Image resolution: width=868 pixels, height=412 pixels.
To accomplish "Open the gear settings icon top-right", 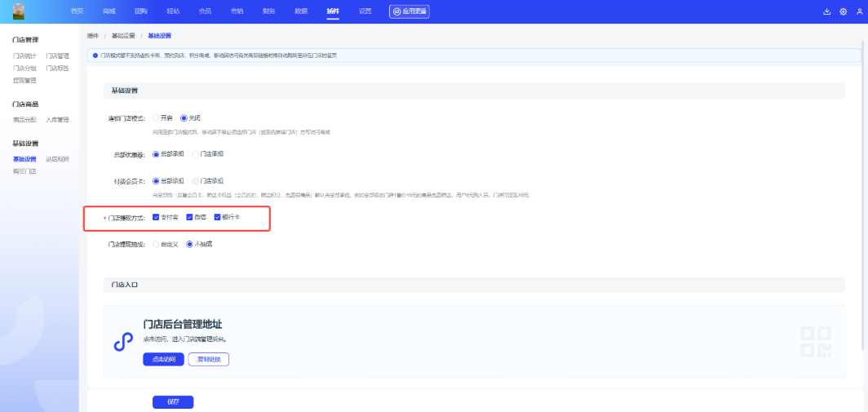I will (x=843, y=11).
